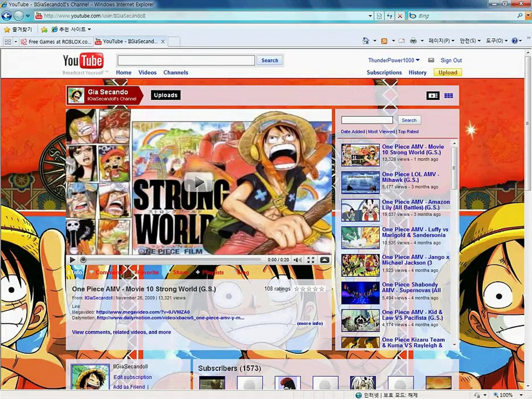The image size is (532, 399).
Task: Go back with the browser Back arrow
Action: click(x=7, y=16)
